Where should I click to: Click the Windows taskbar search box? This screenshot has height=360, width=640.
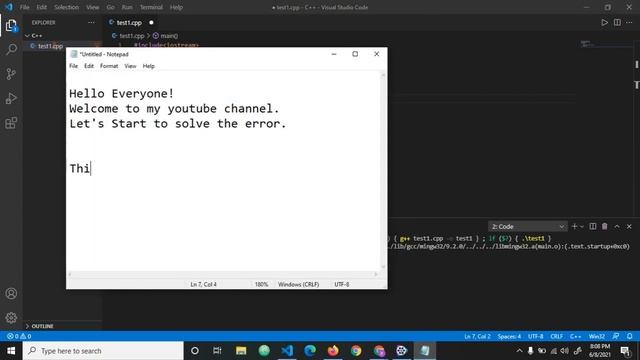click(x=103, y=351)
